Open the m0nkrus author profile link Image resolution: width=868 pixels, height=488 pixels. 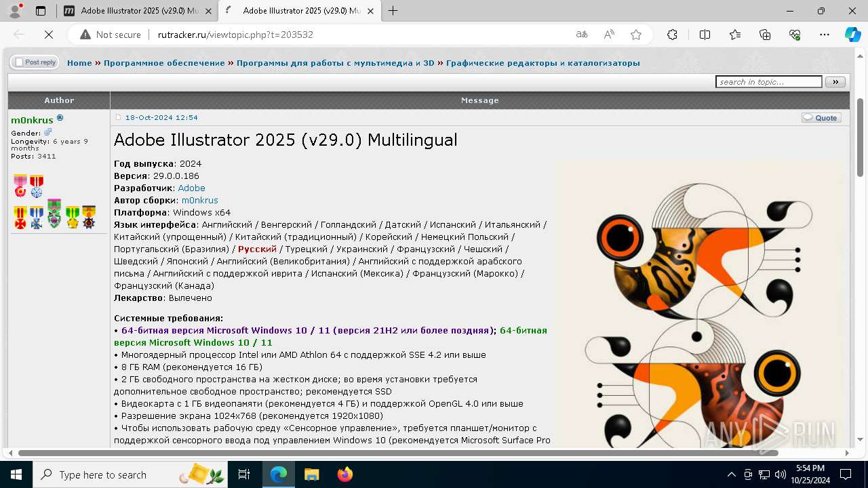tap(32, 120)
